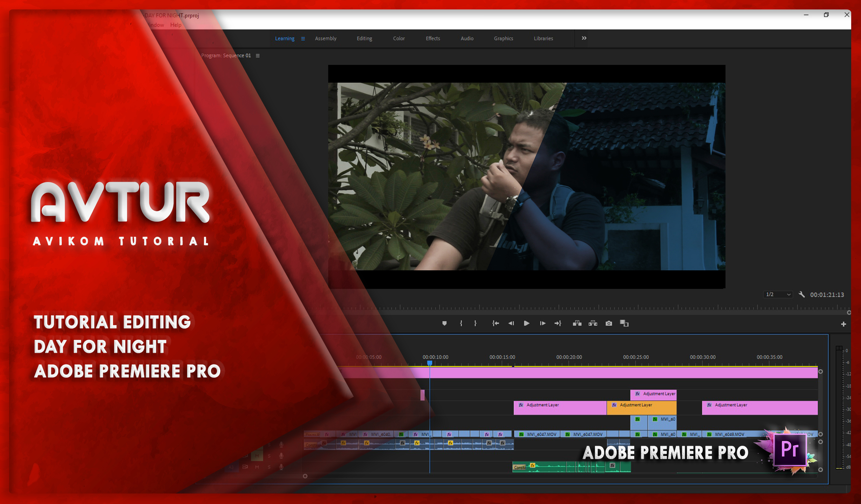This screenshot has height=504, width=861.
Task: Switch to the Color workspace tab
Action: click(399, 39)
